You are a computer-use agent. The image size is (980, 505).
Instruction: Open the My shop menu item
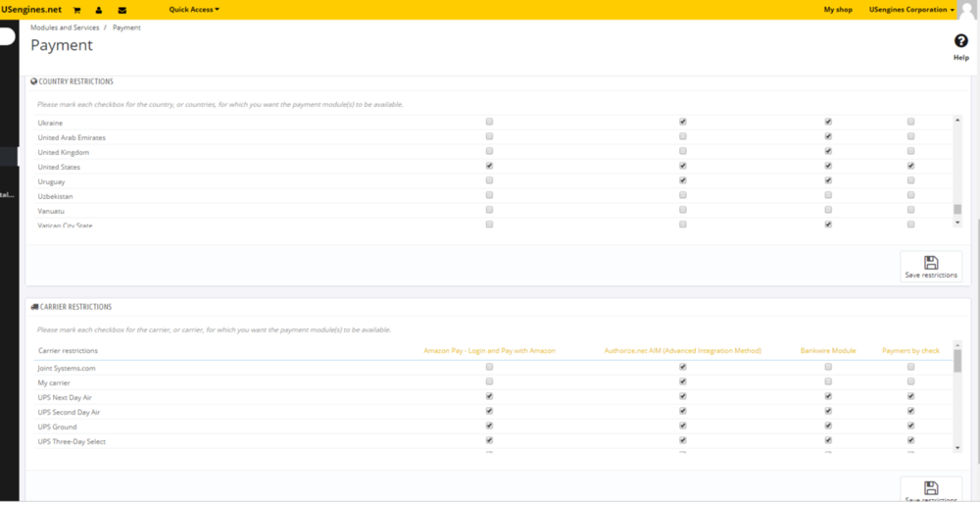[x=838, y=10]
